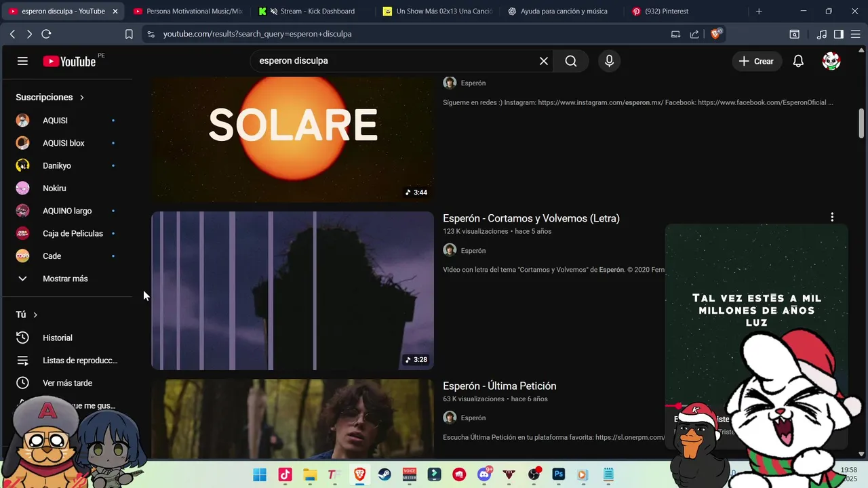868x488 pixels.
Task: Open Esperón - Última Petición title
Action: click(x=500, y=386)
